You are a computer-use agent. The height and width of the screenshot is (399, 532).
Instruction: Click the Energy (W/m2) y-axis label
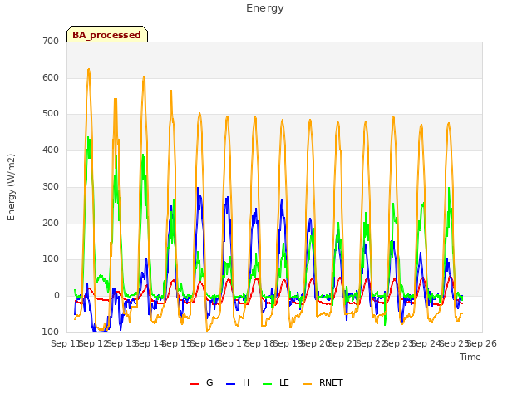[x=11, y=187]
